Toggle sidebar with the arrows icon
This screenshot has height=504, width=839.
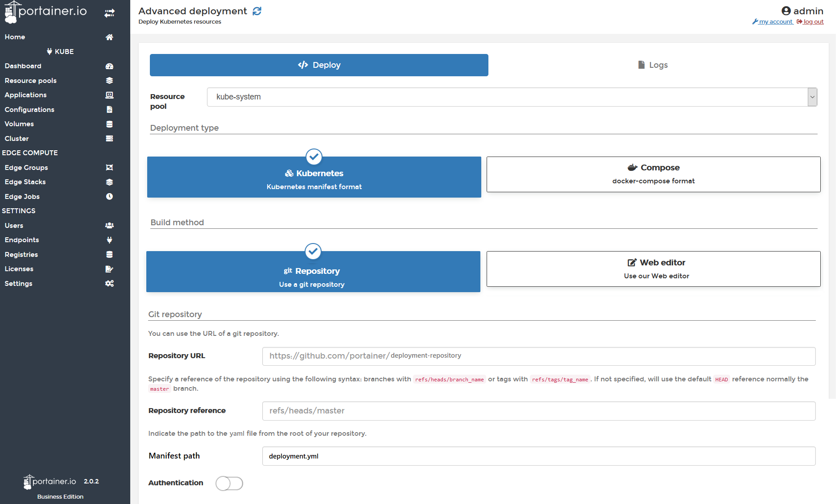(109, 13)
